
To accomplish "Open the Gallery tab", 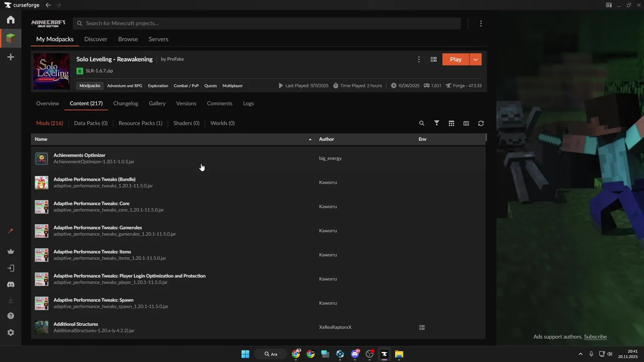I will click(x=157, y=104).
